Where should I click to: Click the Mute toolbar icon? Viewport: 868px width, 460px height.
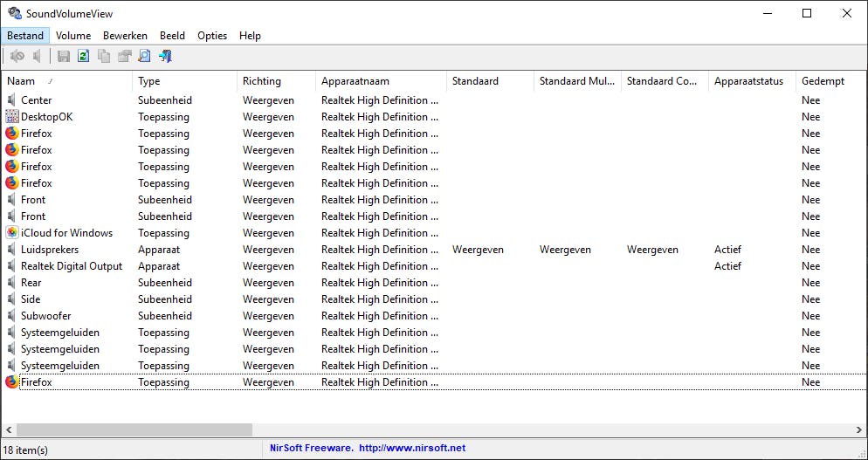17,56
